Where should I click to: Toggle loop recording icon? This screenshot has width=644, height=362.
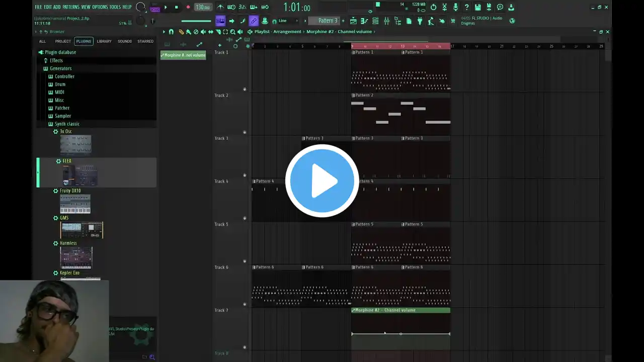(x=265, y=7)
